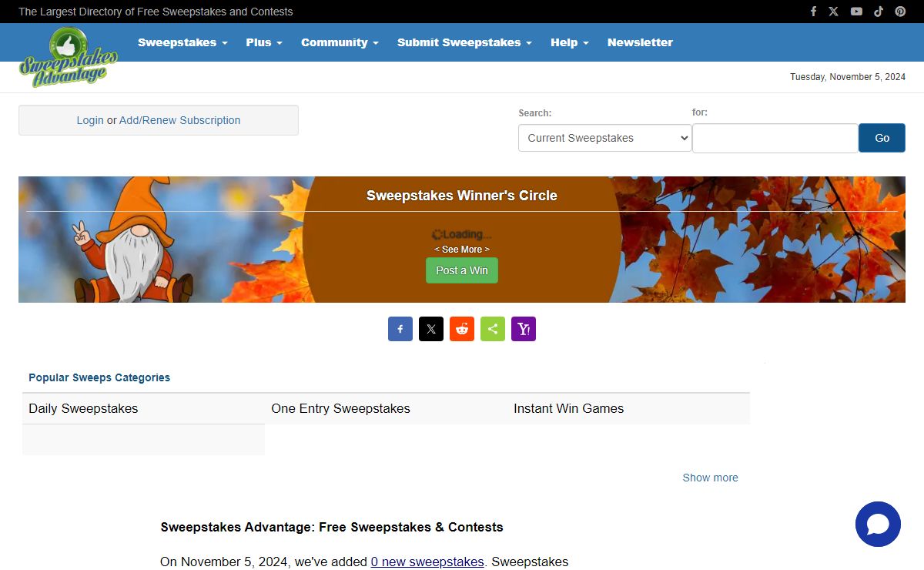Open One Entry Sweepstakes category
This screenshot has width=924, height=570.
[340, 408]
